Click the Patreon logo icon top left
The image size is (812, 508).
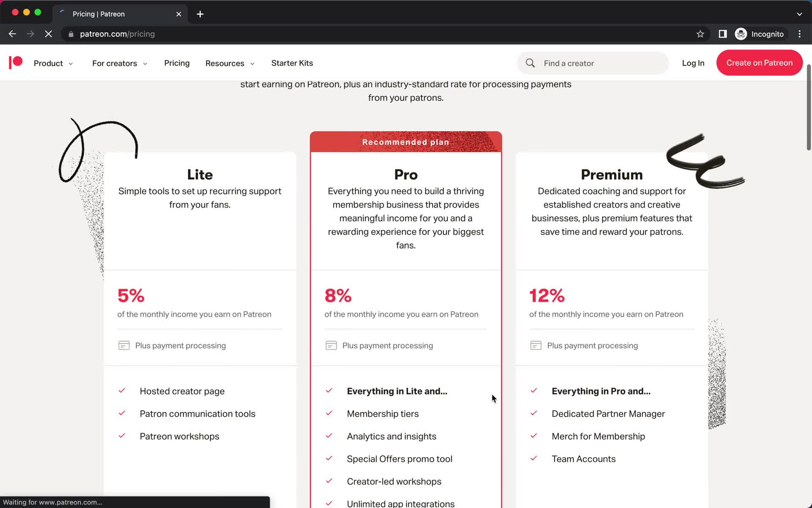[16, 63]
